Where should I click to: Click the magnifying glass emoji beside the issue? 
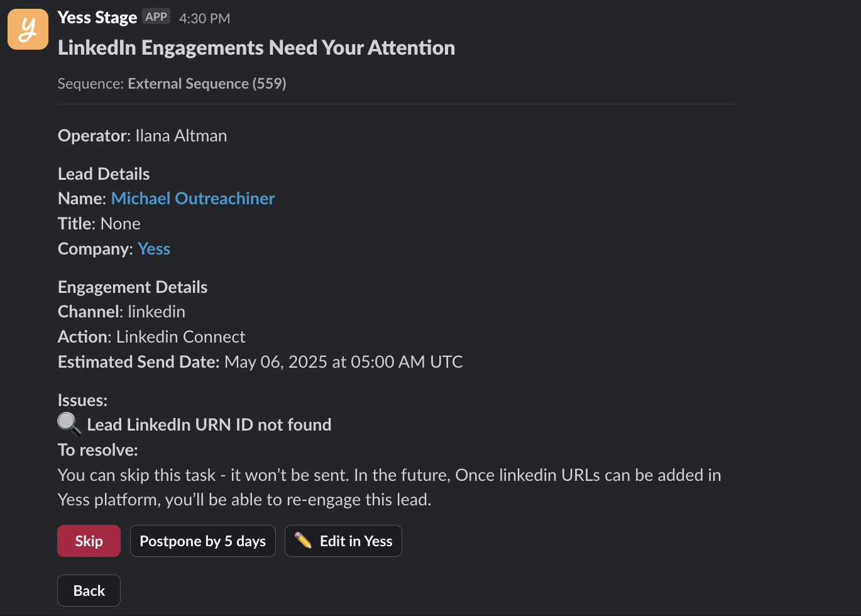tap(69, 424)
